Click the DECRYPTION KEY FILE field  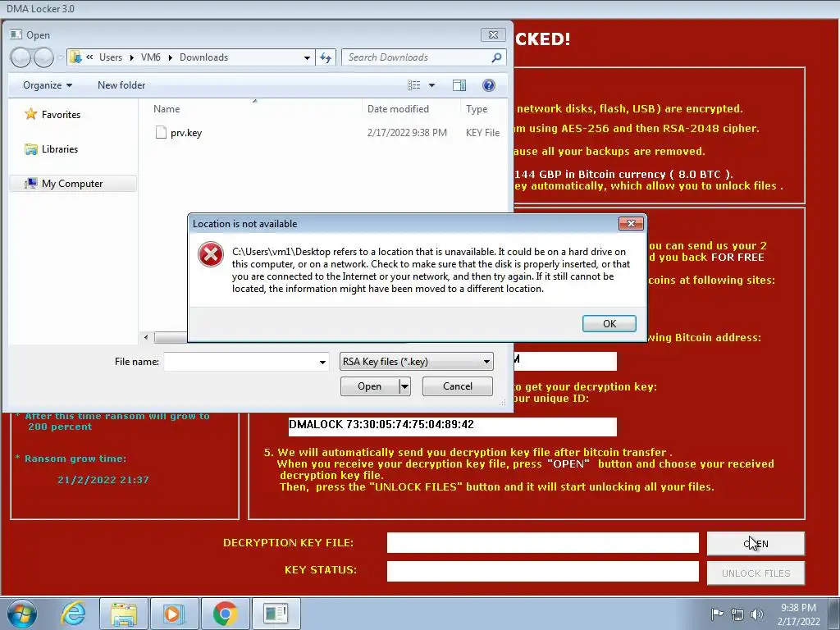point(543,543)
